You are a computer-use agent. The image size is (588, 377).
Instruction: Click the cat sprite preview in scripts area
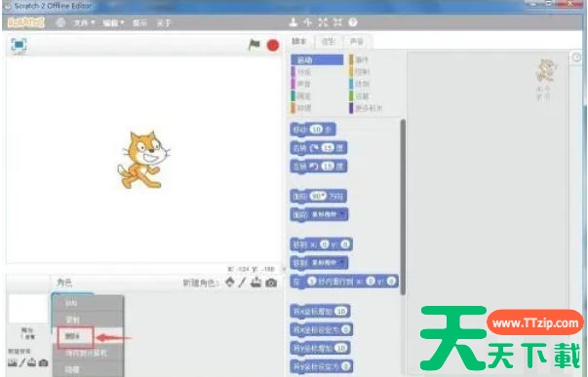[x=546, y=70]
